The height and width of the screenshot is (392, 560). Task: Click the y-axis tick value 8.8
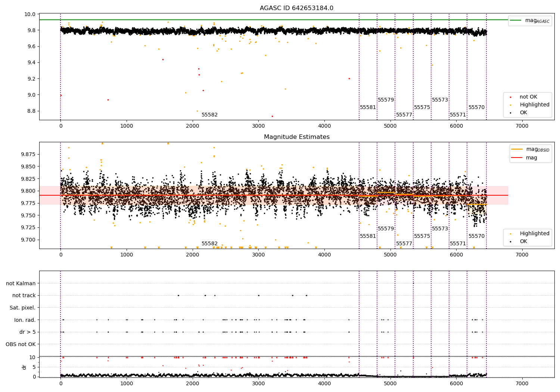pos(32,111)
